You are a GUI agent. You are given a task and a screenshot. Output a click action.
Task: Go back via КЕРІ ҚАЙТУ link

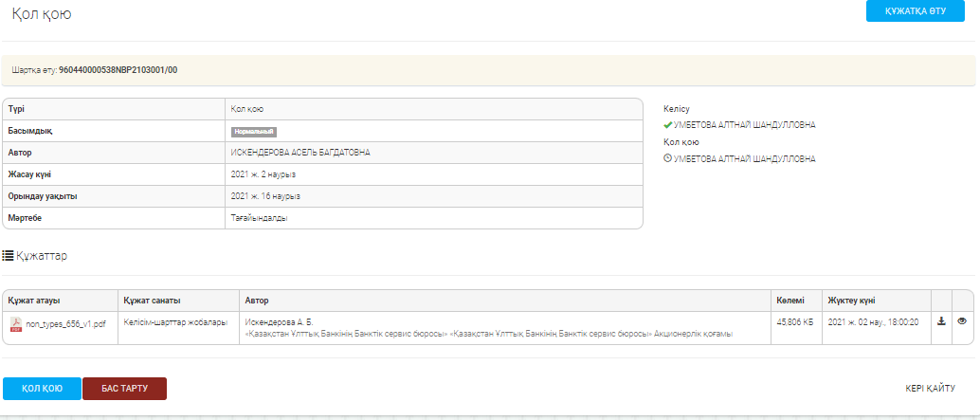pos(929,388)
